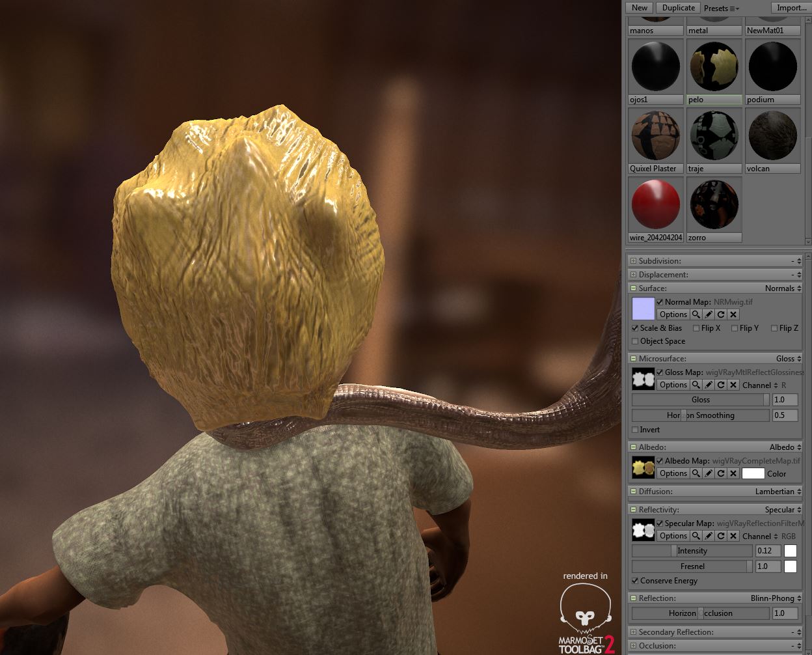Open the Lambertian diffusion model dropdown
This screenshot has height=655, width=812.
coord(778,492)
